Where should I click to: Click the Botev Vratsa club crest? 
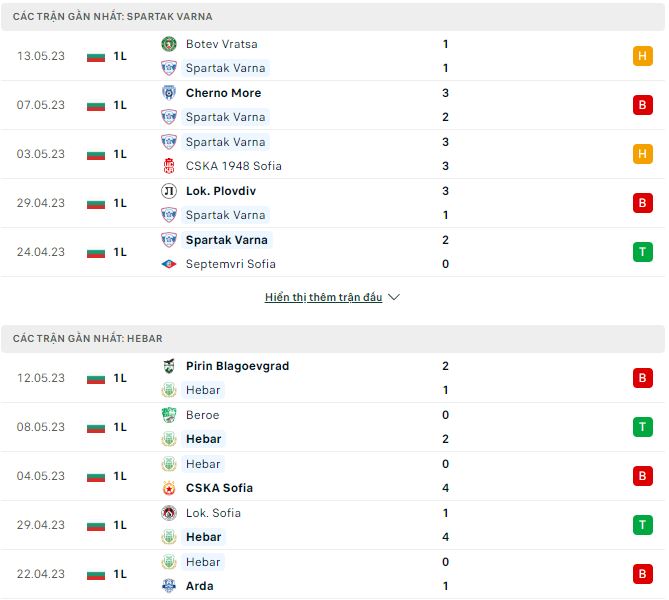point(169,44)
